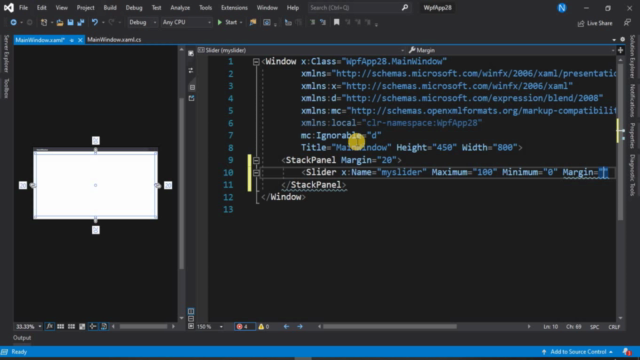Toggle snap to snaplines button
The image size is (640, 360).
pyautogui.click(x=93, y=326)
